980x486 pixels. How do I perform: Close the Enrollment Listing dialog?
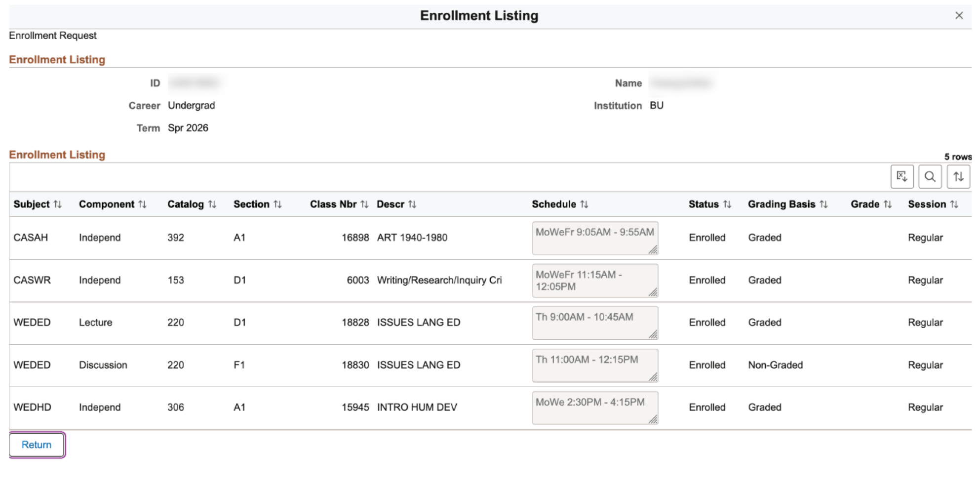click(x=959, y=16)
